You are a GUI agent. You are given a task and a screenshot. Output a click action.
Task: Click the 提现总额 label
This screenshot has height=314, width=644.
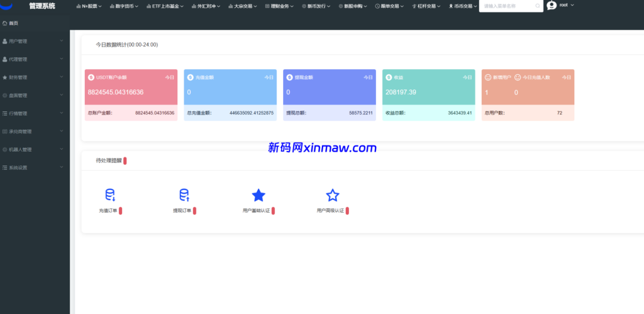click(x=296, y=113)
